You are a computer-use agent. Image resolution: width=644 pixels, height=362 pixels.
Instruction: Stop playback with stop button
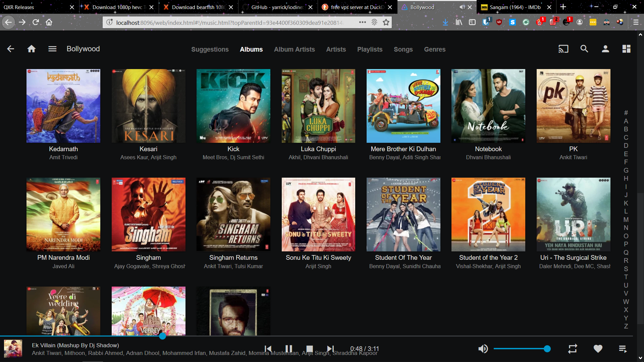coord(310,349)
